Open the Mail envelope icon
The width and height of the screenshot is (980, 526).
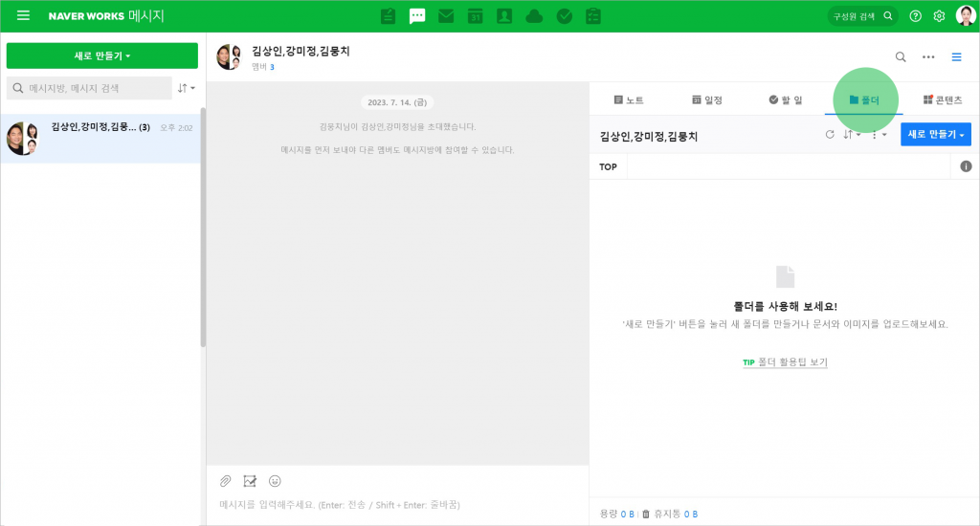point(446,16)
